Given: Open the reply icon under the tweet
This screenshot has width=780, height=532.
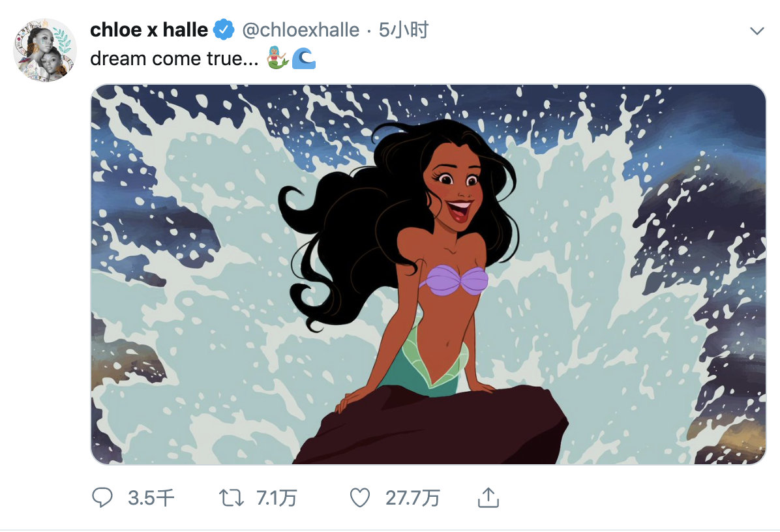Looking at the screenshot, I should tap(102, 499).
